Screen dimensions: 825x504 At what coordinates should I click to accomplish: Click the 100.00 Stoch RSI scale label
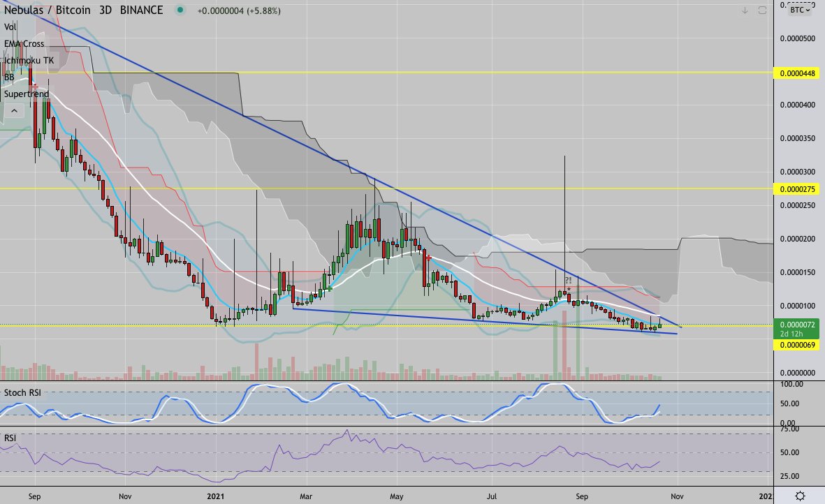click(792, 384)
